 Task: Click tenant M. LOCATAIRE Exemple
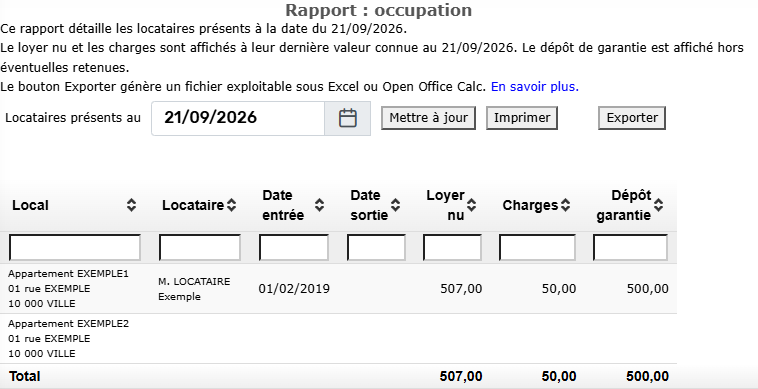click(194, 289)
